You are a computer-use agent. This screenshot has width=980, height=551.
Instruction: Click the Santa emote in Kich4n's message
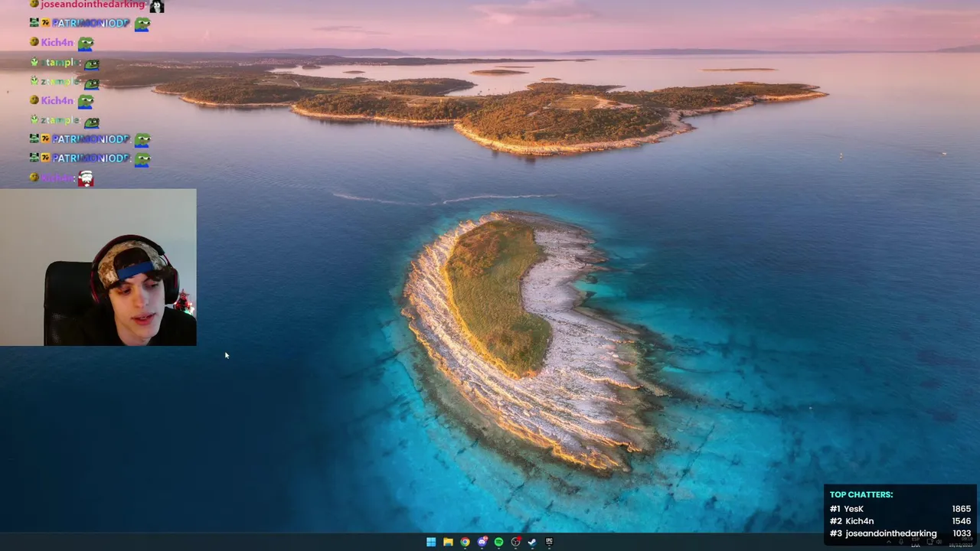[86, 178]
